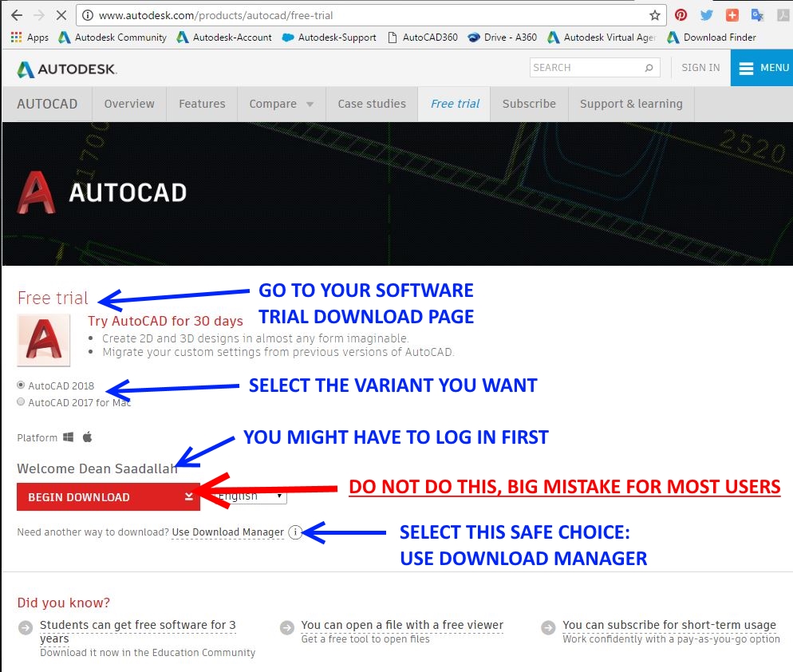Click the bookmark star in address bar
The height and width of the screenshot is (672, 793).
click(x=654, y=14)
